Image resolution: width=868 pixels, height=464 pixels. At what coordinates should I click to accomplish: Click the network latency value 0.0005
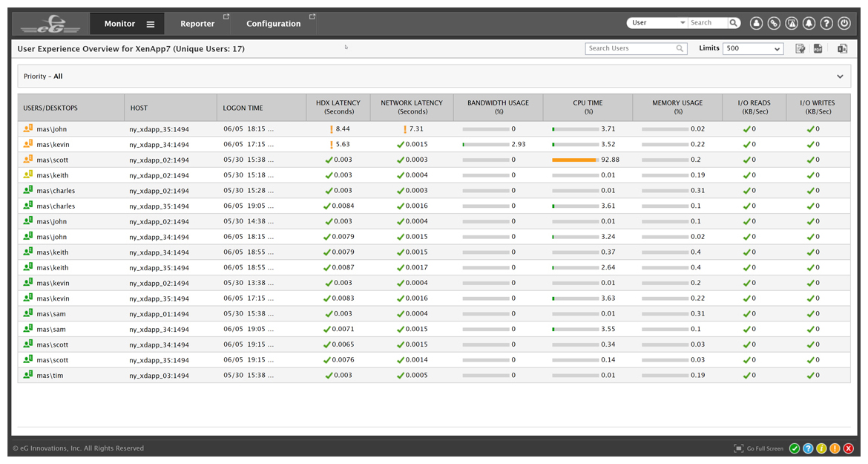[417, 376]
